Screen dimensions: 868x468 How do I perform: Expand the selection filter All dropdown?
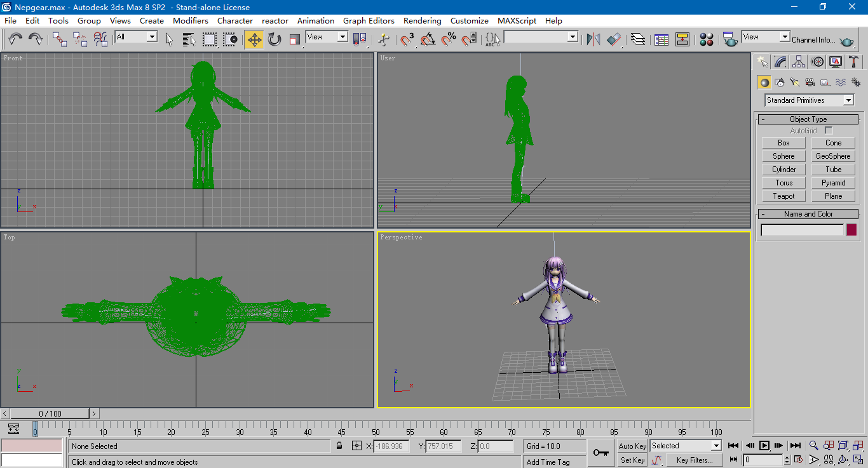(152, 37)
